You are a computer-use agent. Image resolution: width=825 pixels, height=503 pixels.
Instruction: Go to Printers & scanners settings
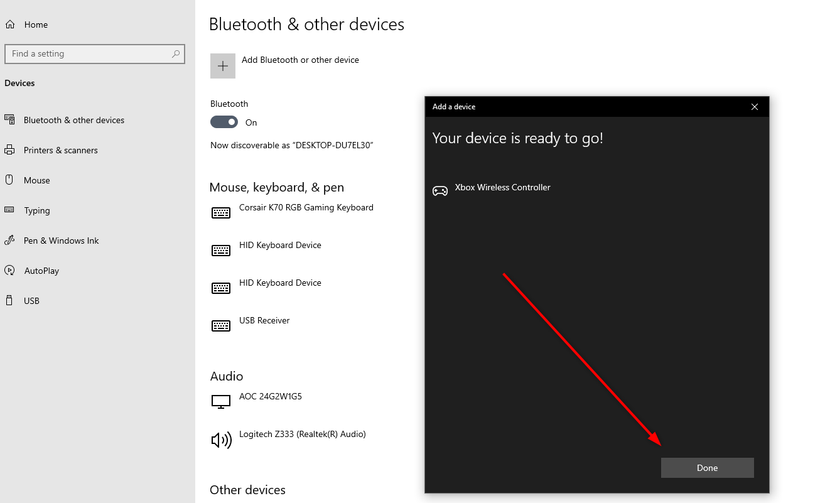click(x=61, y=150)
